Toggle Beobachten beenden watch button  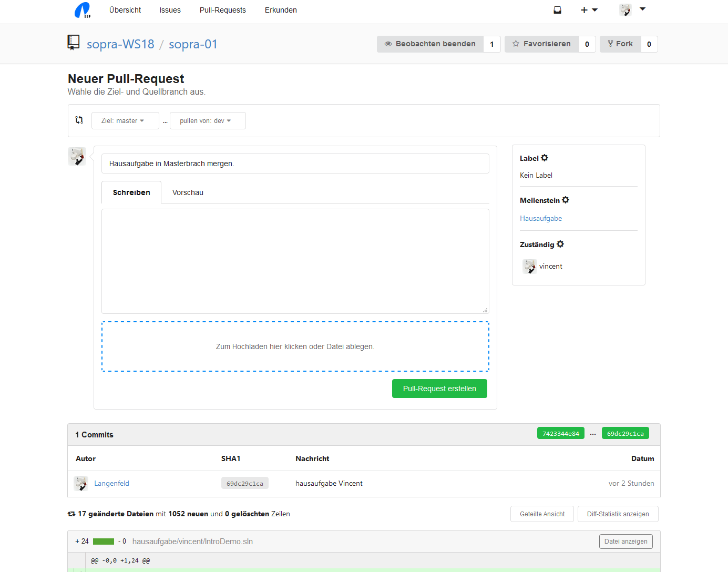tap(430, 44)
